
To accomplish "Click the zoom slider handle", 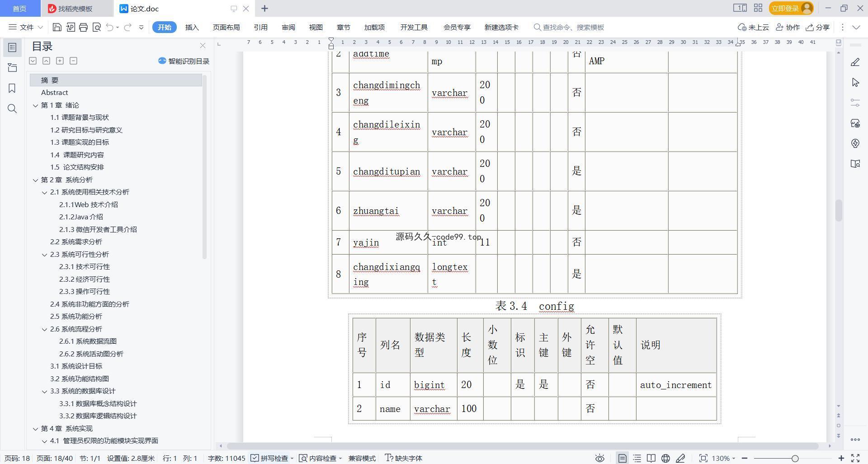I will click(795, 458).
